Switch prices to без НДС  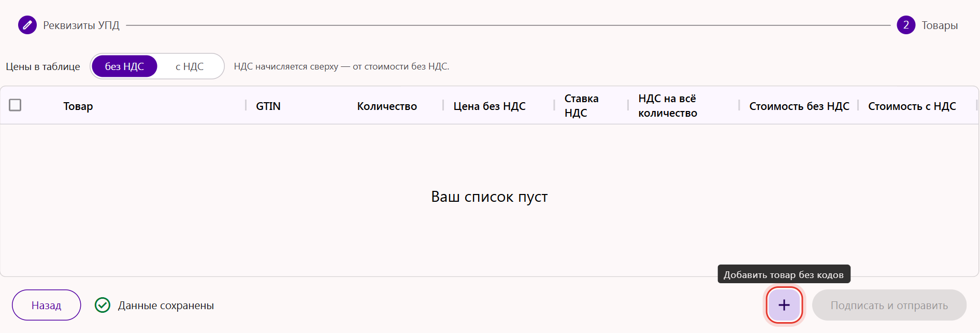pos(124,66)
